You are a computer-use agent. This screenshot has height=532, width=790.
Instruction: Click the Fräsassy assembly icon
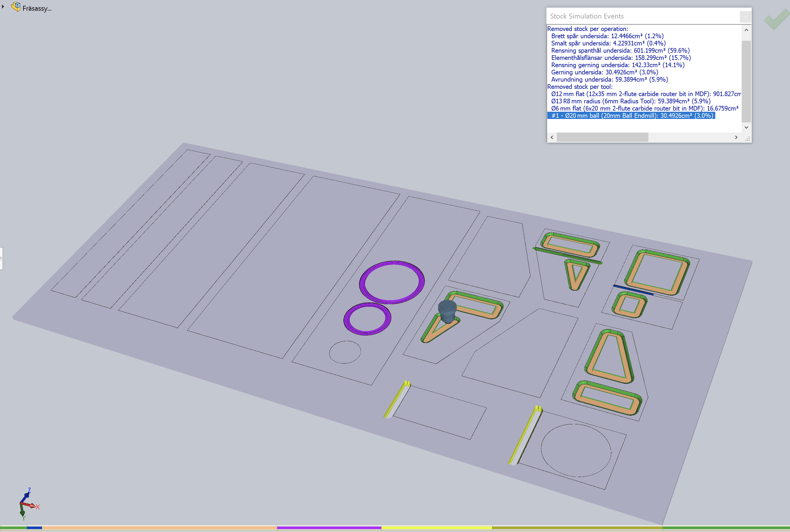tap(16, 7)
